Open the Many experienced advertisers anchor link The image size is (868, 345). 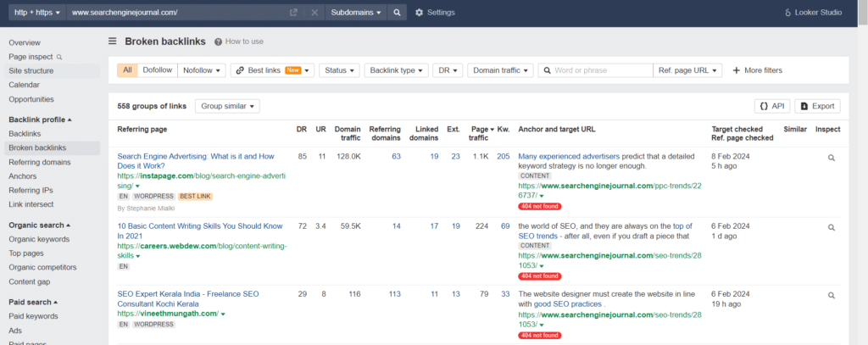coord(569,156)
